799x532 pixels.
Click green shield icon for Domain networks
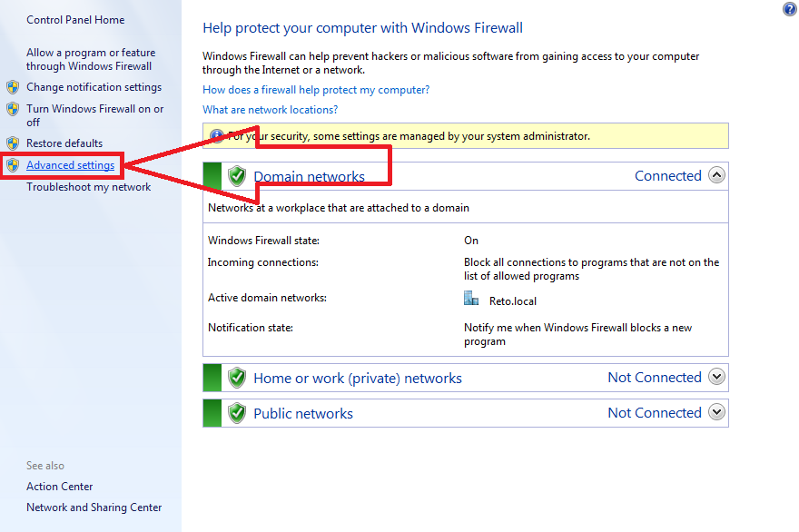(x=237, y=176)
